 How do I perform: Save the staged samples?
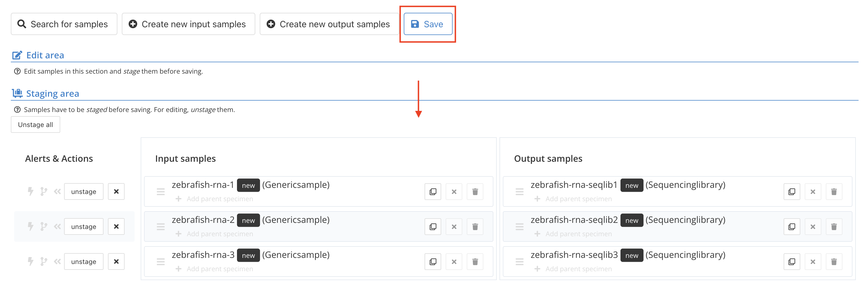[x=428, y=24]
